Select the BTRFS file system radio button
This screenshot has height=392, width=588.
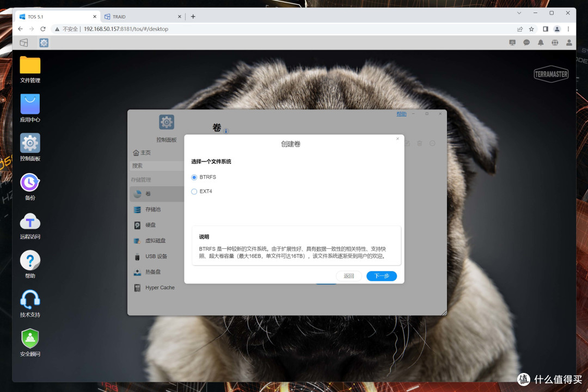tap(194, 177)
